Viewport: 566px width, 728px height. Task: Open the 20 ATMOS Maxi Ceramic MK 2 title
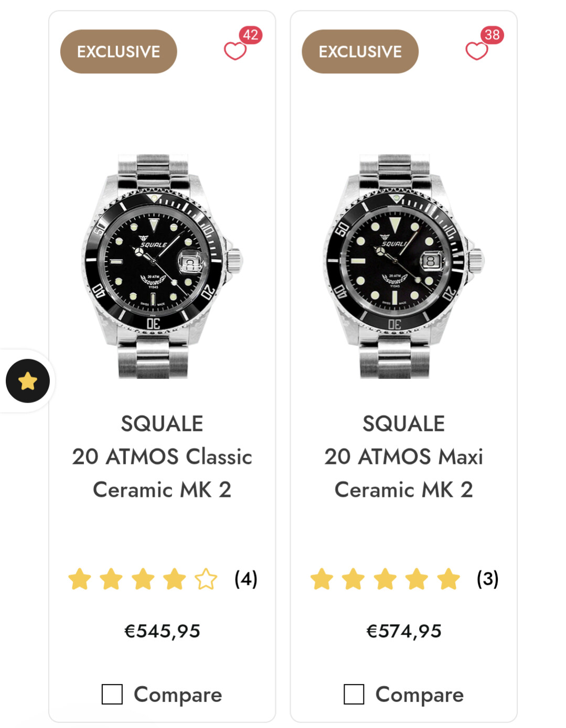click(x=404, y=473)
